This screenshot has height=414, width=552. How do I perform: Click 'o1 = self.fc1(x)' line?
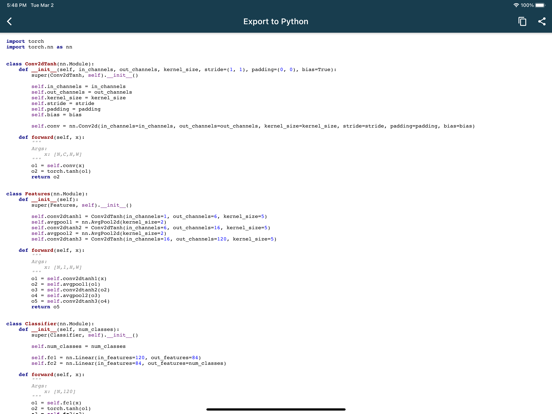[56, 403]
